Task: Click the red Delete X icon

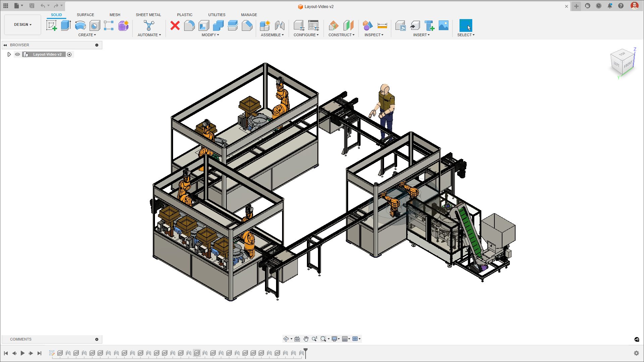Action: 175,25
